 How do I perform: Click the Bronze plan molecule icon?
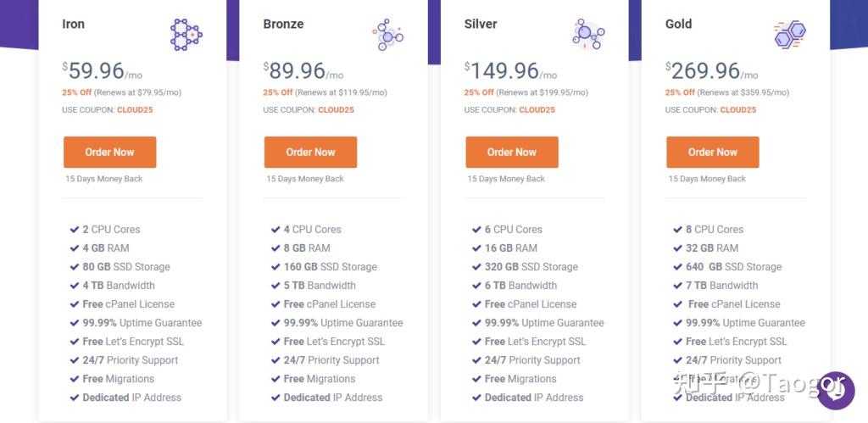(387, 35)
